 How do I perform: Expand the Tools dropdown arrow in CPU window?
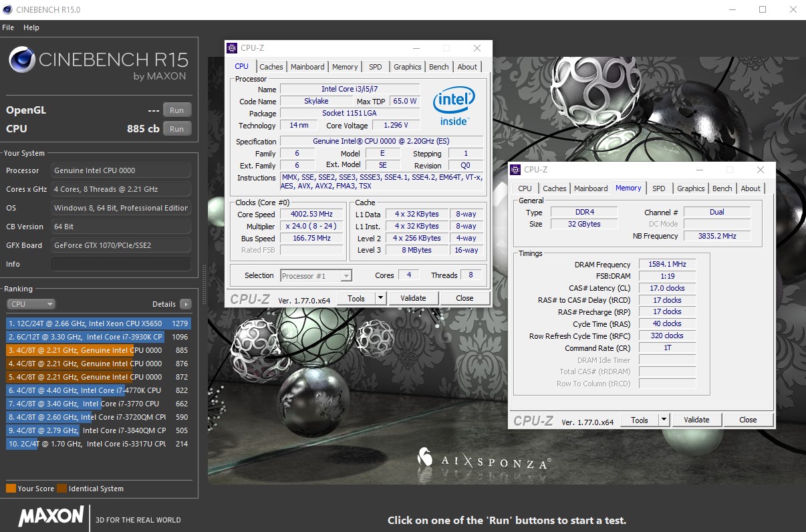pos(380,298)
